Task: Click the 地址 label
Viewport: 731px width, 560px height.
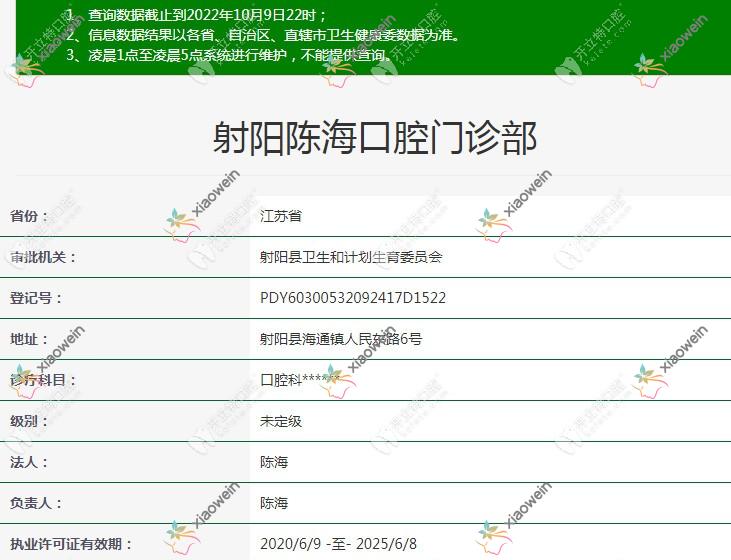Action: 29,339
